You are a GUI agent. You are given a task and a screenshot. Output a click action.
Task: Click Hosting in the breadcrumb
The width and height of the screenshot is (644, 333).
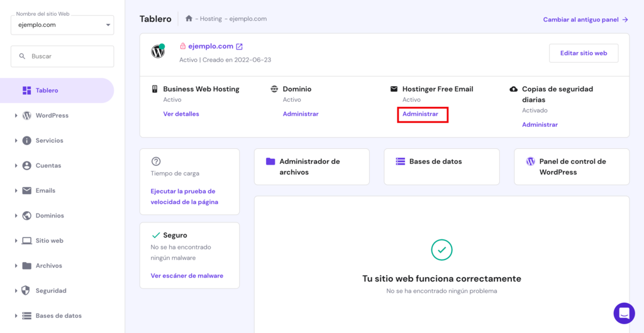coord(211,19)
